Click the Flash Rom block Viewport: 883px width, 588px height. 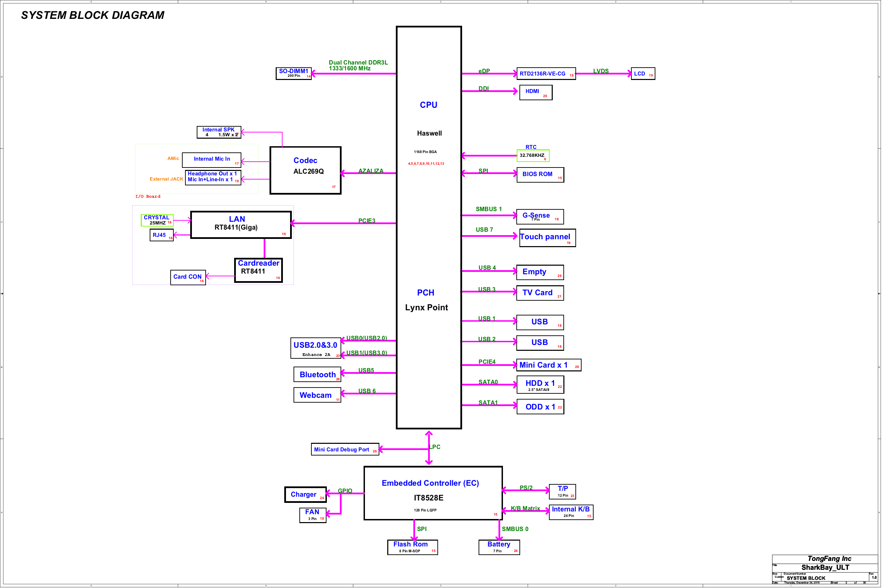pos(412,547)
